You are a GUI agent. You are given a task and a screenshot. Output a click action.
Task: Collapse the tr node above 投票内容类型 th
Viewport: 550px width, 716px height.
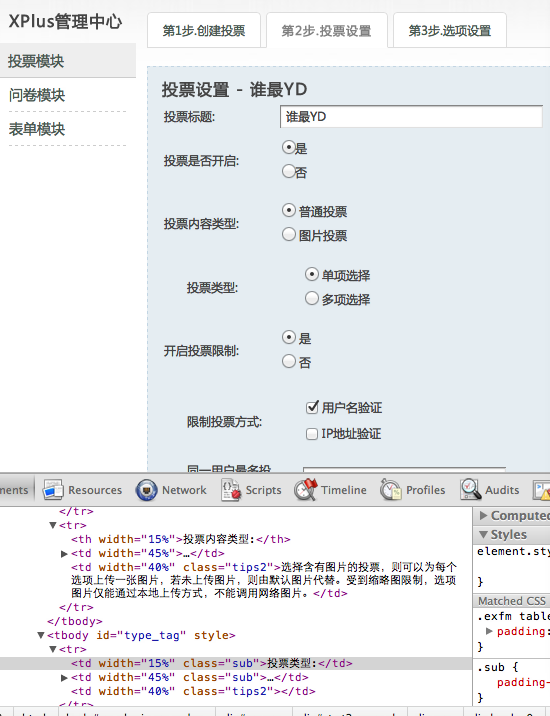[x=53, y=525]
